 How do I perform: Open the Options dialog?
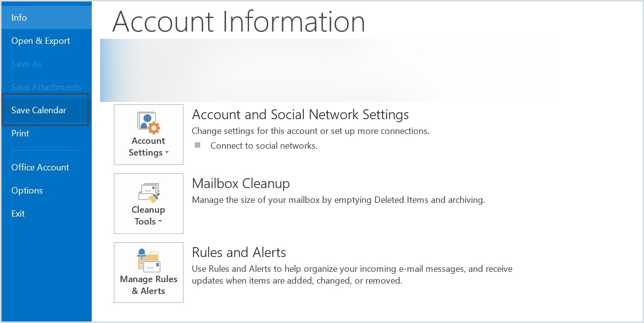tap(27, 190)
